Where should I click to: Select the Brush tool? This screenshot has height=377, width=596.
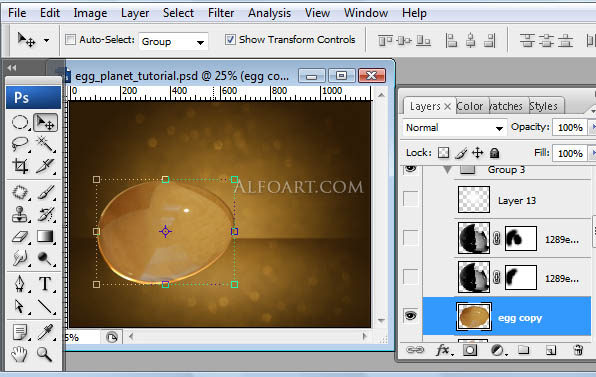pyautogui.click(x=45, y=192)
